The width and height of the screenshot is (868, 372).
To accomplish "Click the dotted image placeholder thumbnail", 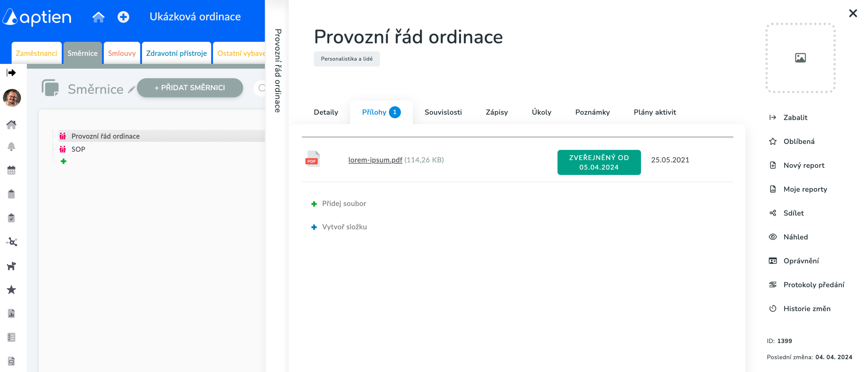I will click(800, 58).
